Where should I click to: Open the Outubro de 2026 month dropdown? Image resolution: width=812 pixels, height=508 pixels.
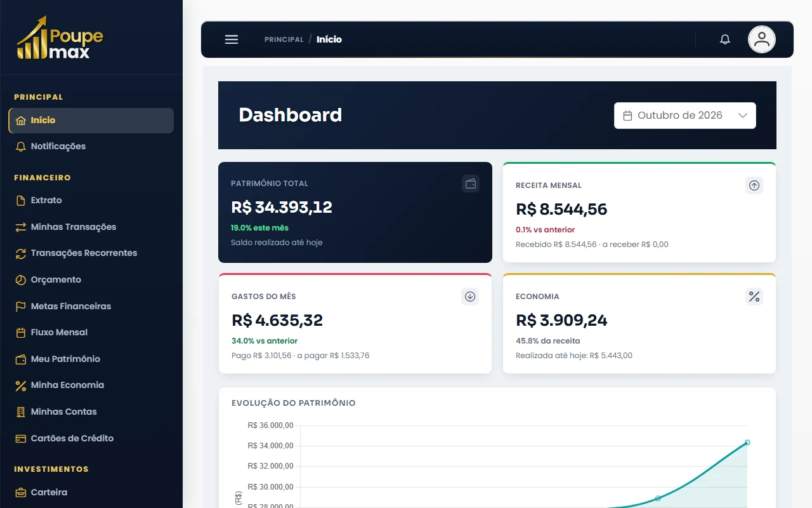tap(685, 116)
